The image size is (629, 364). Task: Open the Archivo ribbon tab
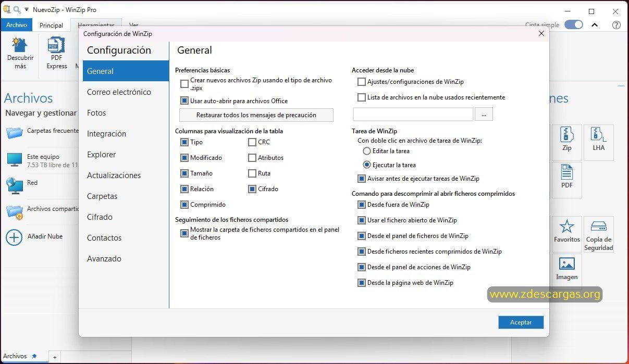click(17, 25)
